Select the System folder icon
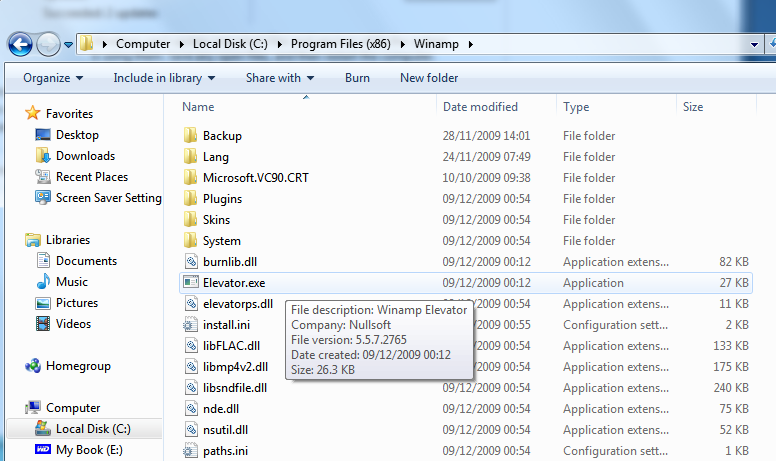 click(191, 240)
